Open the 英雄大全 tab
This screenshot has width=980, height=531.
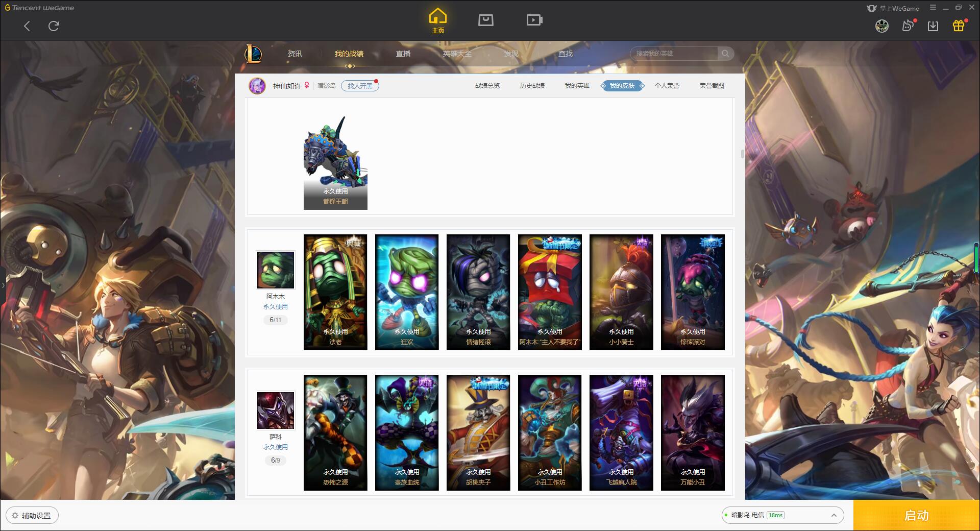457,54
